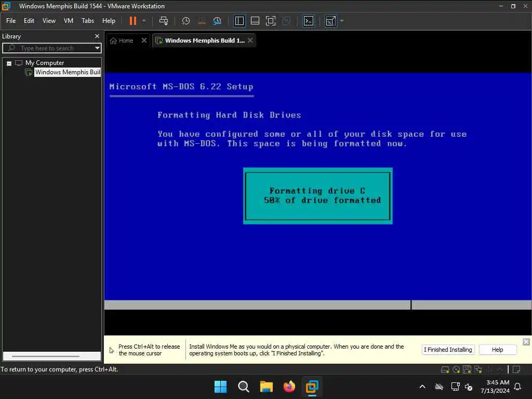Open the library search dropdown arrow

click(x=97, y=48)
